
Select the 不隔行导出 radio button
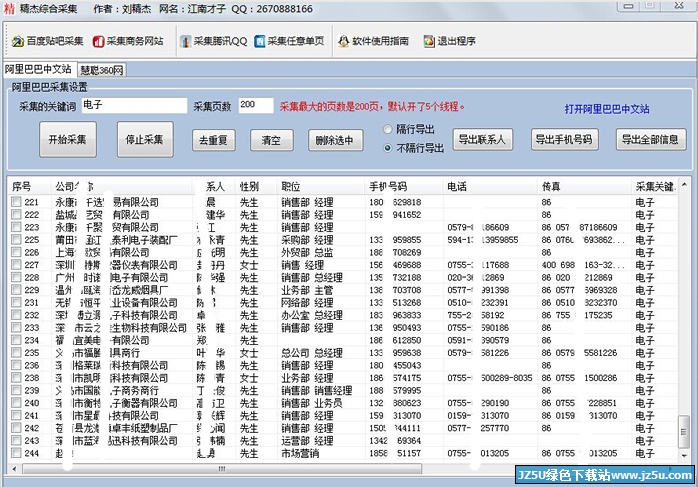[388, 148]
